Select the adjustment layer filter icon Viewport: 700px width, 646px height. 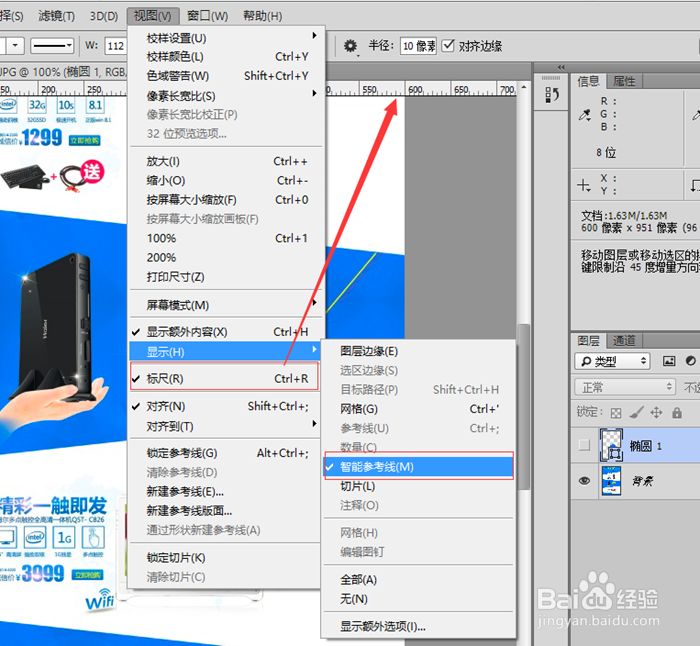pos(690,361)
